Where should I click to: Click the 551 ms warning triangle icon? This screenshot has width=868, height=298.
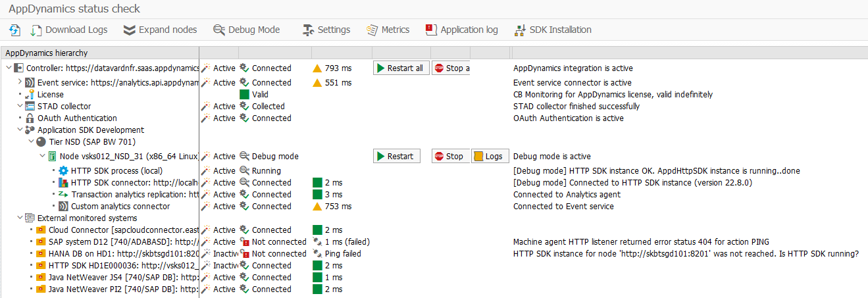[x=317, y=82]
